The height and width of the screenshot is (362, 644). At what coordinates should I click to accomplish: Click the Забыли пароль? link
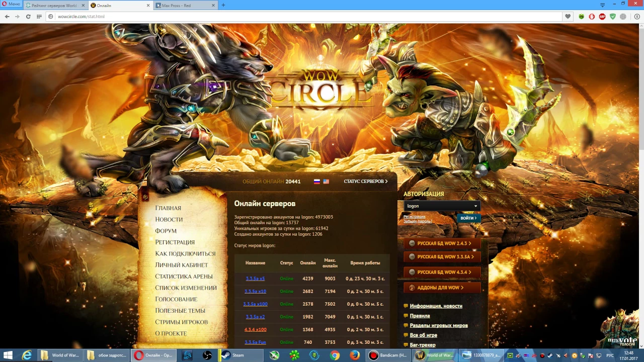(x=418, y=221)
